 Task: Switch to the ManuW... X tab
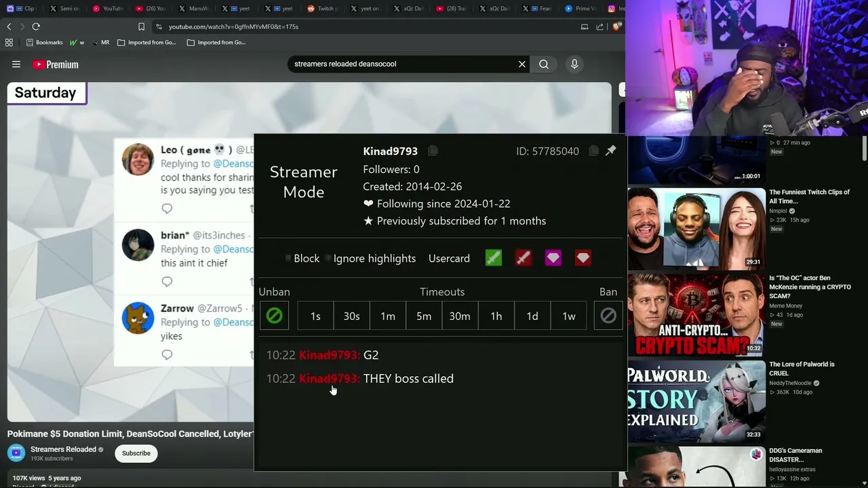(194, 9)
